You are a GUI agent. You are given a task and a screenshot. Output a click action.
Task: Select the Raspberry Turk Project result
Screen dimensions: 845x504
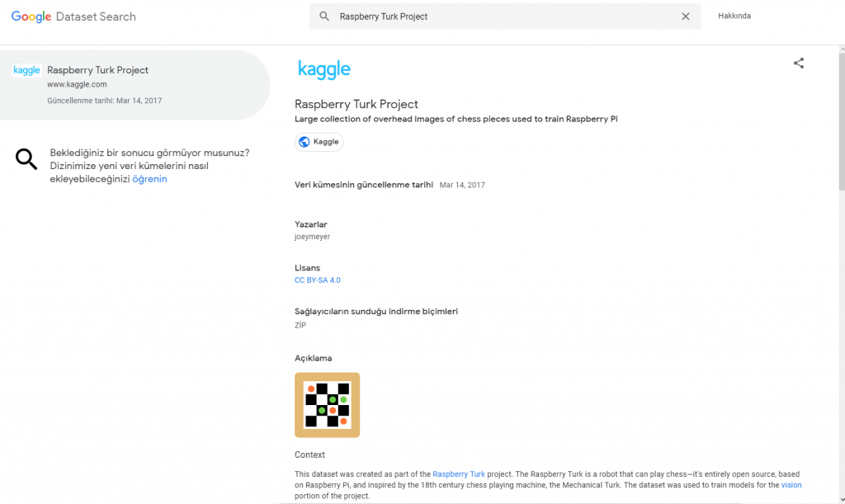coord(135,85)
